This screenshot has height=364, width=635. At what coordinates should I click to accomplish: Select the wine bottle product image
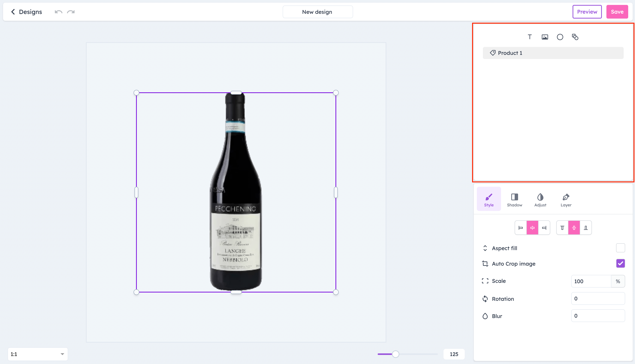point(236,192)
